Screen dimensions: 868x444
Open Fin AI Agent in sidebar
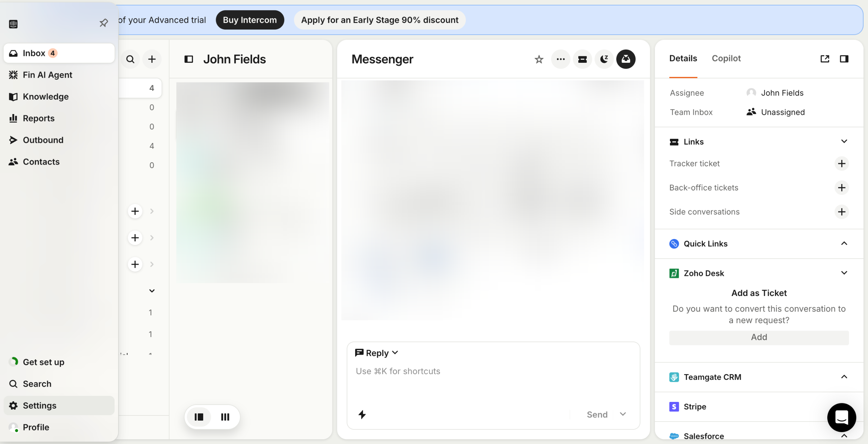pos(47,75)
